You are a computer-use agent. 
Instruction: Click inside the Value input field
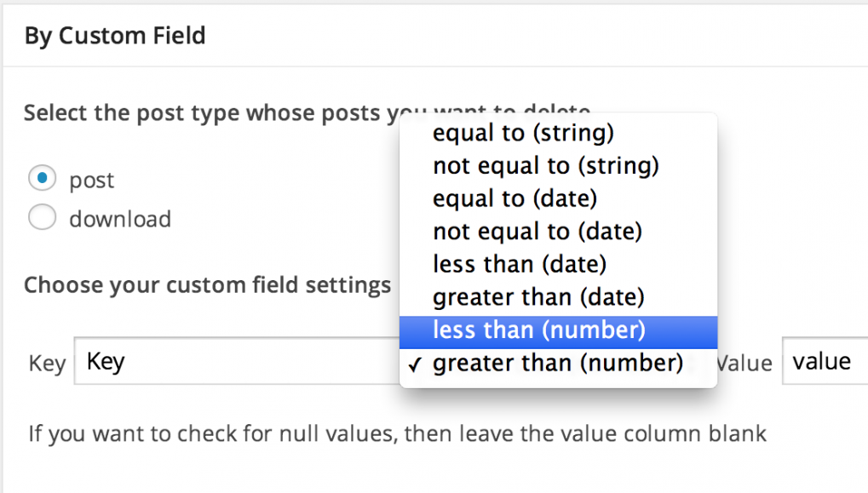(822, 361)
